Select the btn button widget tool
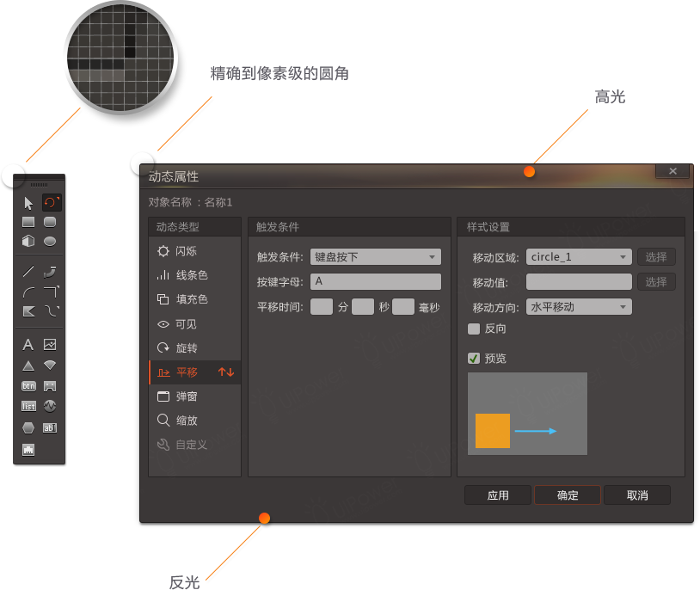700x590 pixels. tap(28, 386)
